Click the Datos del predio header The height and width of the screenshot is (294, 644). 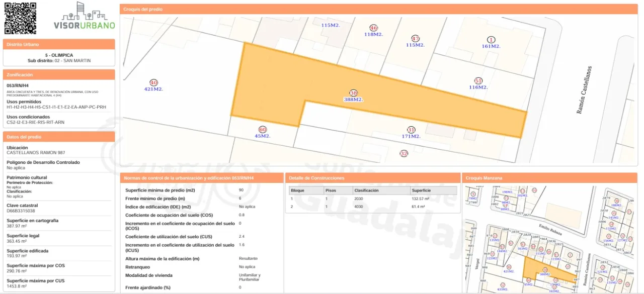point(59,137)
